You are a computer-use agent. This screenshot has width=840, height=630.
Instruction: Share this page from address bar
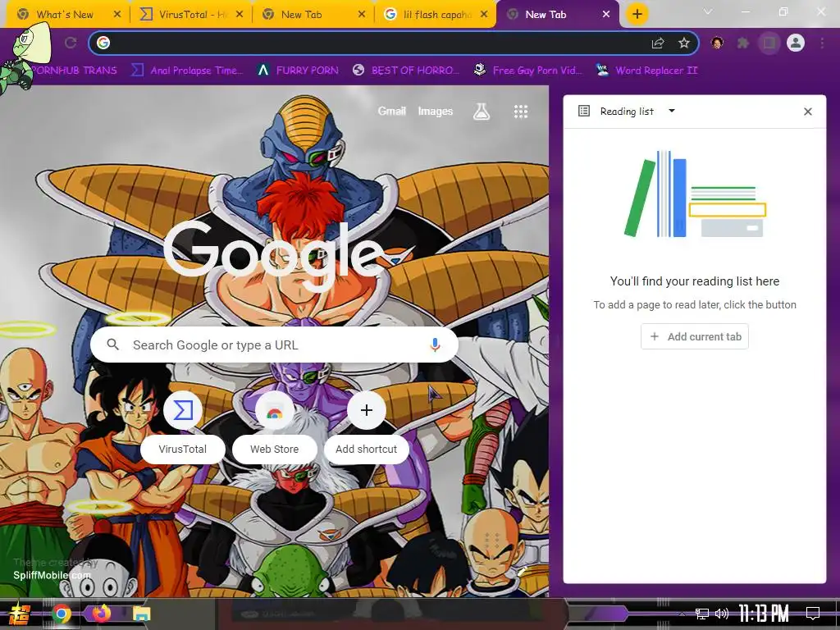[658, 43]
